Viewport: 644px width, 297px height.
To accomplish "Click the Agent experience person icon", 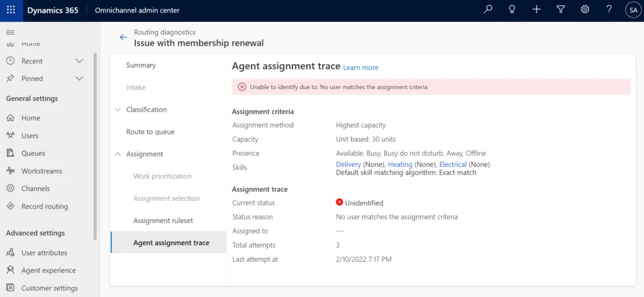I will coord(11,271).
